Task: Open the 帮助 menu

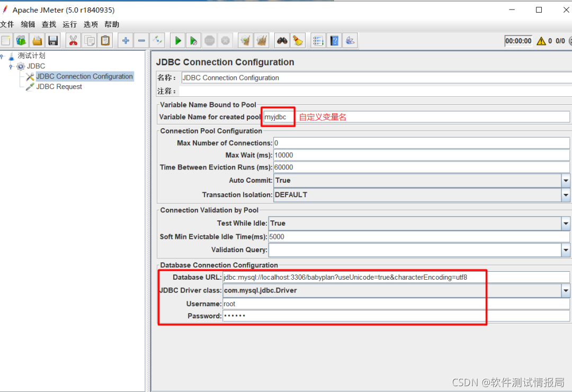Action: coord(112,24)
